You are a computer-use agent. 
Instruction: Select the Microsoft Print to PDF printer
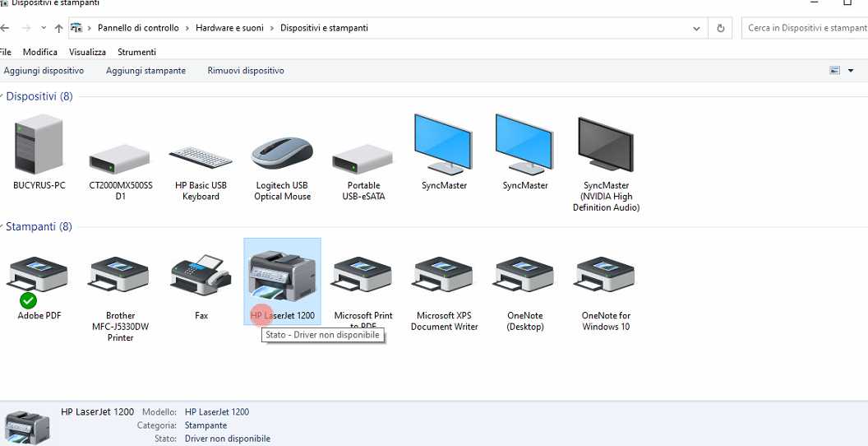[x=362, y=275]
